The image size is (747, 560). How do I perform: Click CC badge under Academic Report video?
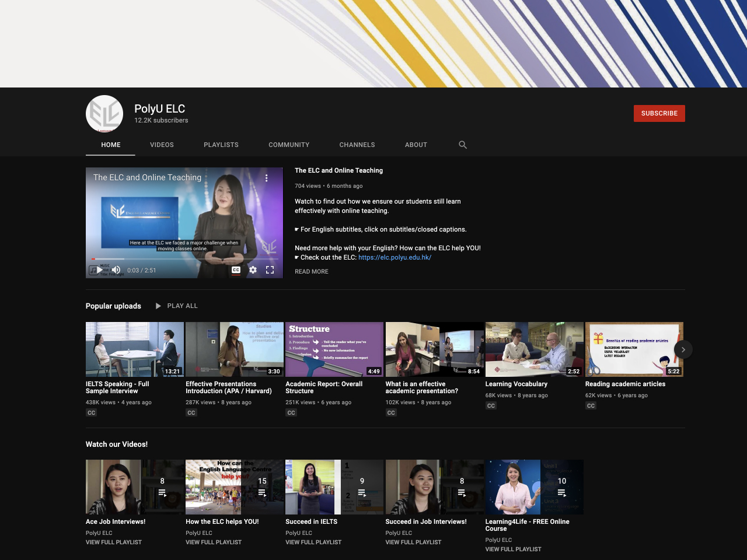pyautogui.click(x=291, y=412)
